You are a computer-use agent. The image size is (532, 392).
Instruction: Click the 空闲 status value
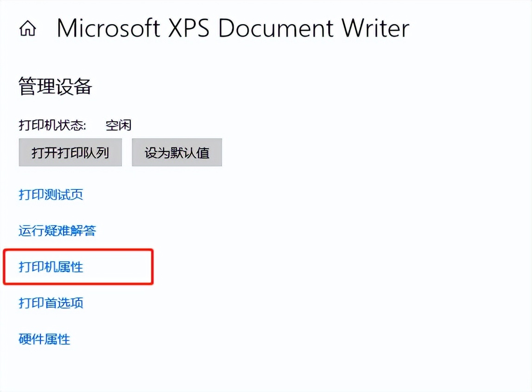coord(118,125)
